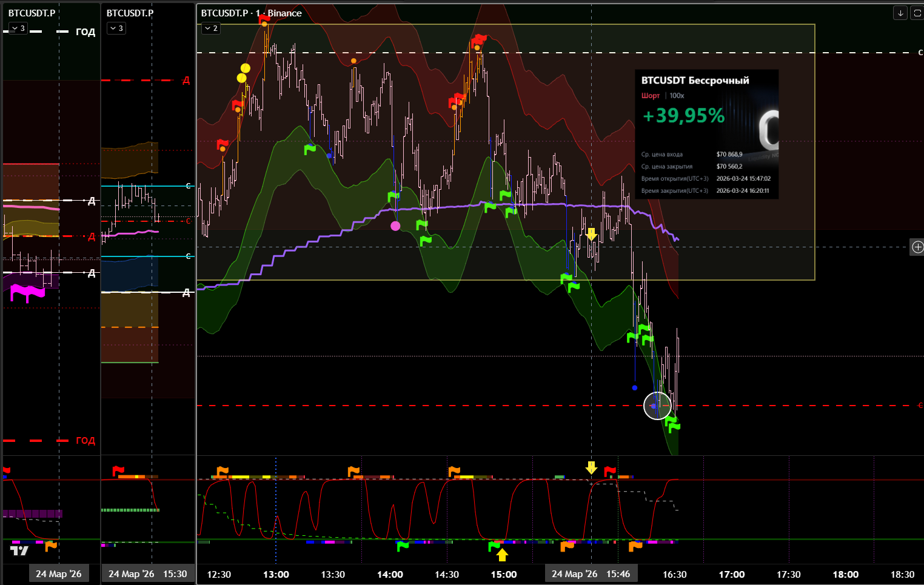This screenshot has height=585, width=924.
Task: Click the plus button on price scale
Action: tap(917, 247)
